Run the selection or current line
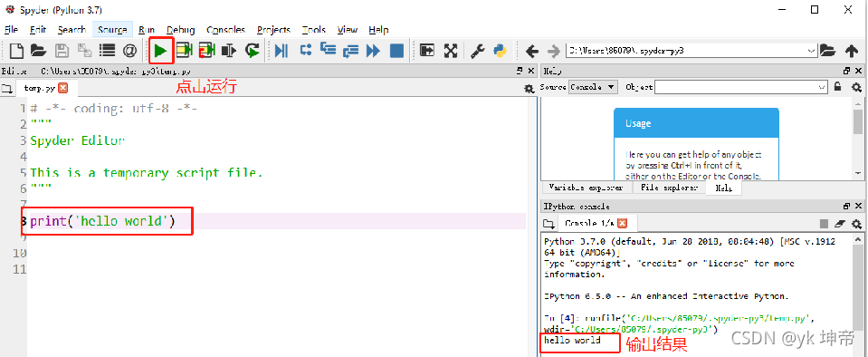This screenshot has width=868, height=357. coord(229,51)
